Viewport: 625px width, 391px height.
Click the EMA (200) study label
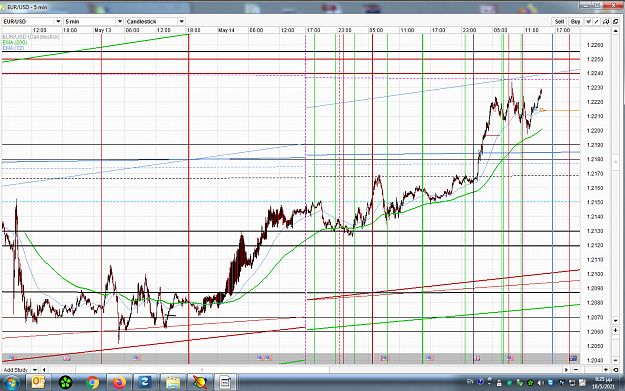click(x=15, y=42)
